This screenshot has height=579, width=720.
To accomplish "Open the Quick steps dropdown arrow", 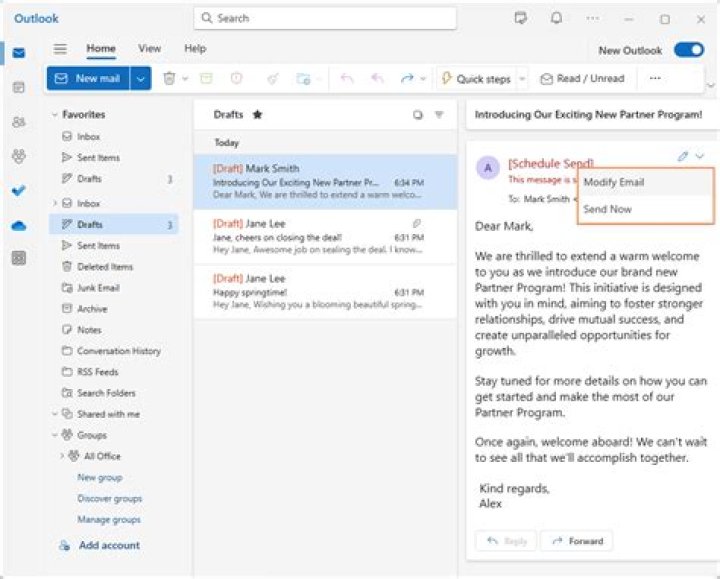I will [522, 79].
